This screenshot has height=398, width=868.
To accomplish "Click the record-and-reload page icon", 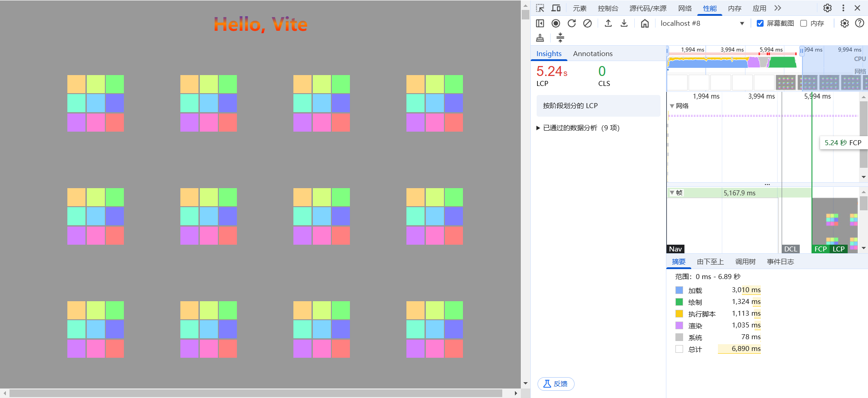I will [572, 24].
